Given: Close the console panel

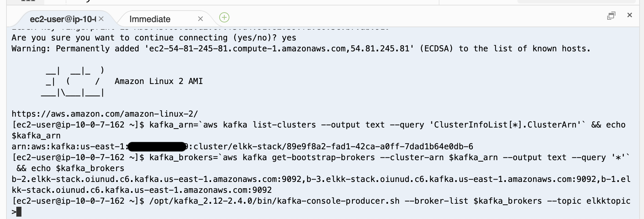Looking at the screenshot, I should pyautogui.click(x=630, y=15).
